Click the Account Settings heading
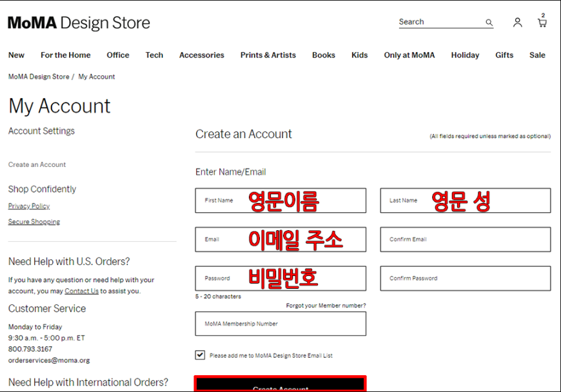The height and width of the screenshot is (392, 561). click(41, 131)
